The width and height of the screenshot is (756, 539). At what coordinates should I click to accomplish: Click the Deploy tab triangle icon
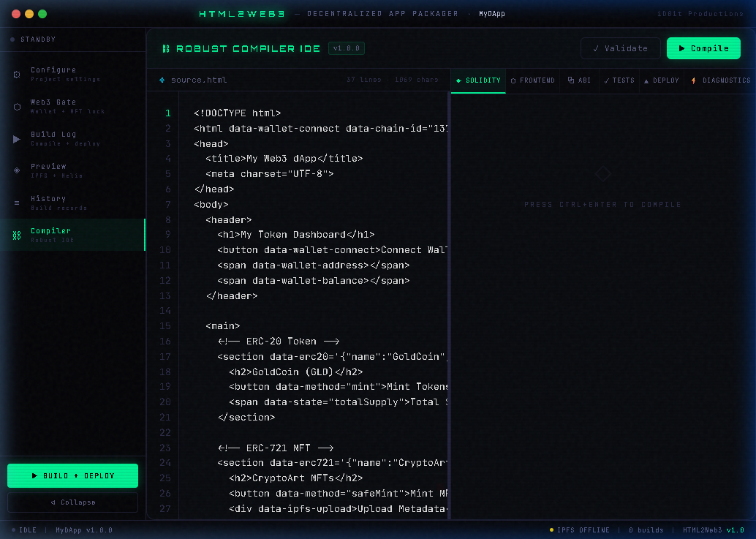(646, 81)
